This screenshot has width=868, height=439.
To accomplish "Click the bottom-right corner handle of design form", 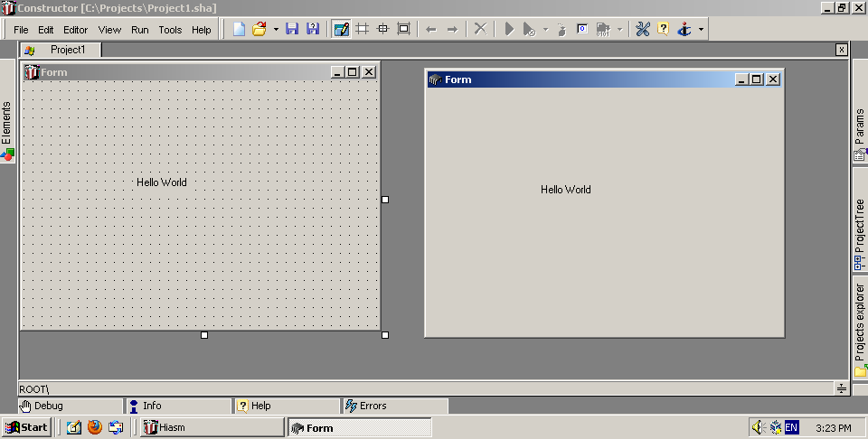I will (x=385, y=335).
